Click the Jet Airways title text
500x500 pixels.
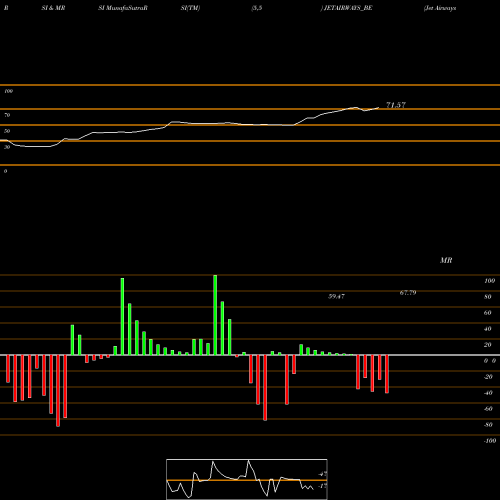point(440,8)
